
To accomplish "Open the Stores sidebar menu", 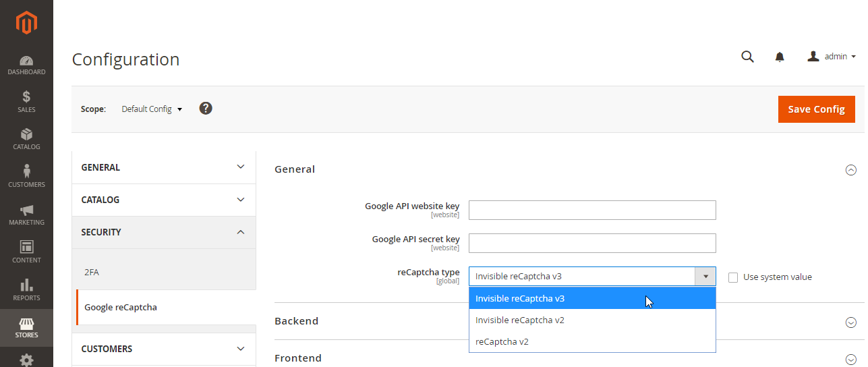I will pyautogui.click(x=26, y=328).
